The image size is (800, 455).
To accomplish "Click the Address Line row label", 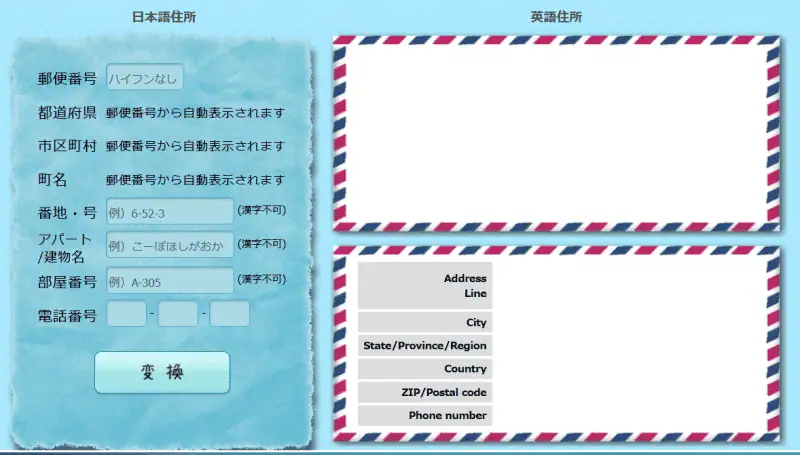I will 425,286.
